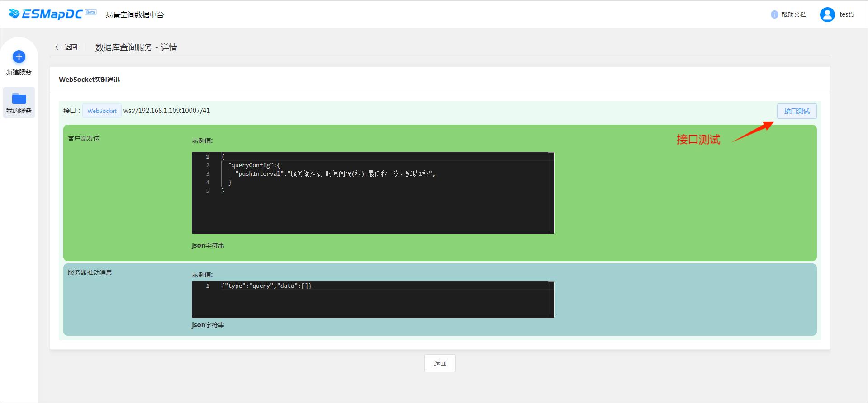Click inside the 服务器推动消息 code editor
This screenshot has width=868, height=403.
coord(373,300)
